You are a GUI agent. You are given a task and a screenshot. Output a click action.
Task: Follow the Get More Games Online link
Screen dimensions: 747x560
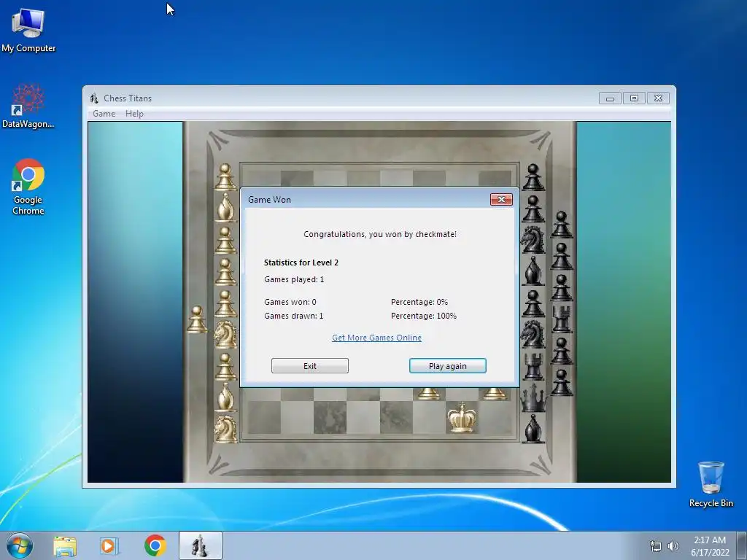(376, 338)
